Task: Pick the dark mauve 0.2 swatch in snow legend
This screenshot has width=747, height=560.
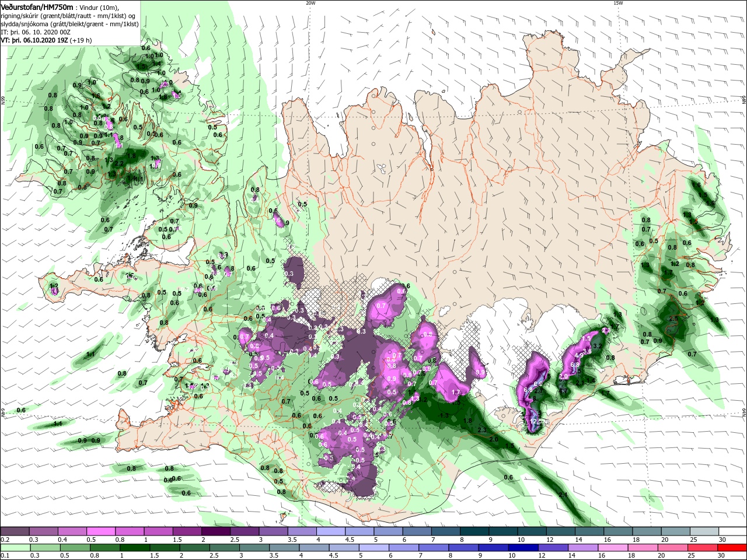Action: pyautogui.click(x=15, y=531)
